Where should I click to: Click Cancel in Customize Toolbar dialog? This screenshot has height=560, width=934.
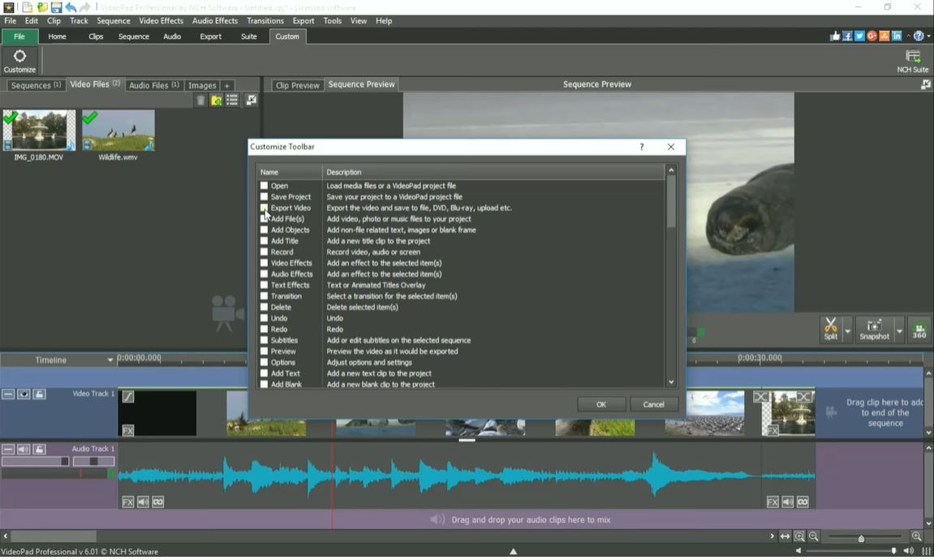click(653, 404)
